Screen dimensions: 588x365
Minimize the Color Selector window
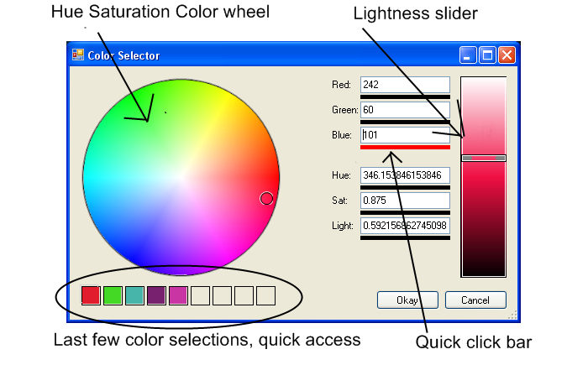click(468, 55)
